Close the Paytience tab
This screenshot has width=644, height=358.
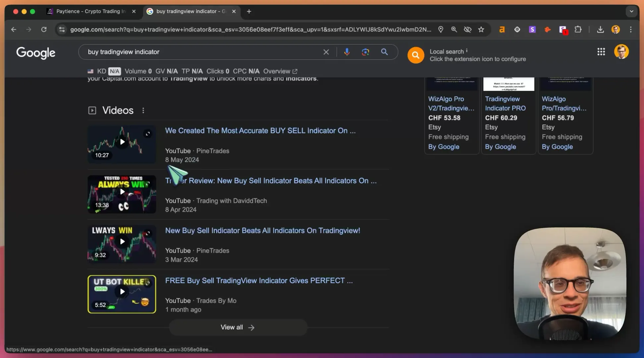coord(134,11)
